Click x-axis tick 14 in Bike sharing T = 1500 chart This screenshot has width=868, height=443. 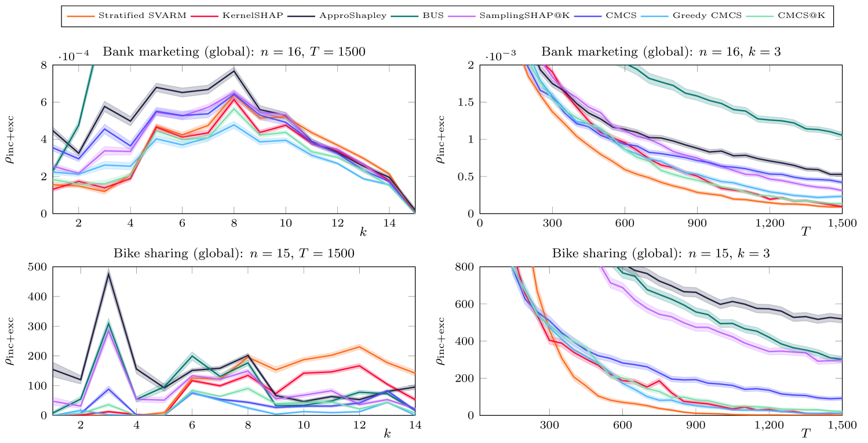[414, 426]
